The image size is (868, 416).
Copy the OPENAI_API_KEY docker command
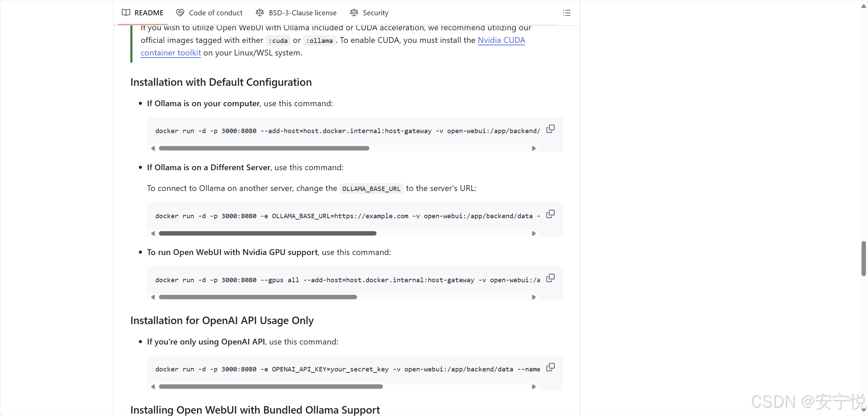pos(550,367)
